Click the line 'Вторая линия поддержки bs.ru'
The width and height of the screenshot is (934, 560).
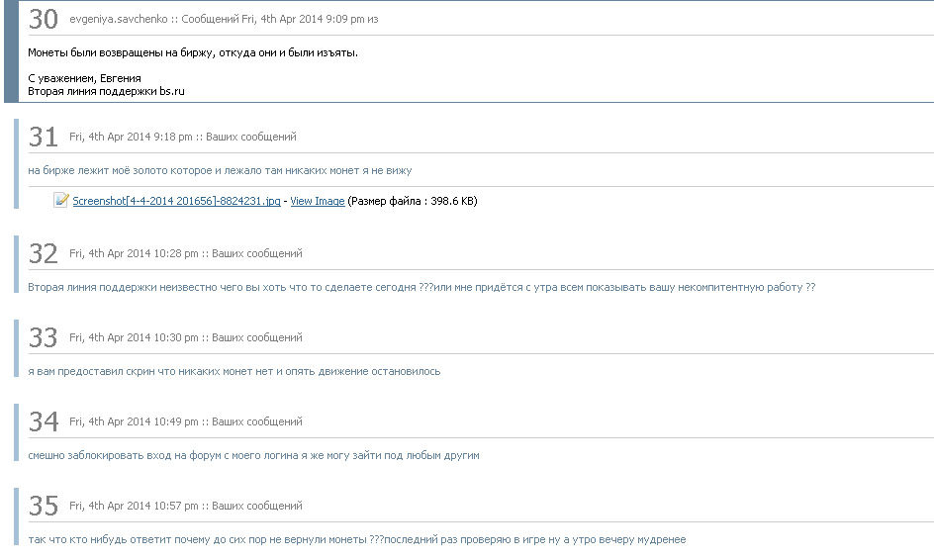[x=106, y=91]
